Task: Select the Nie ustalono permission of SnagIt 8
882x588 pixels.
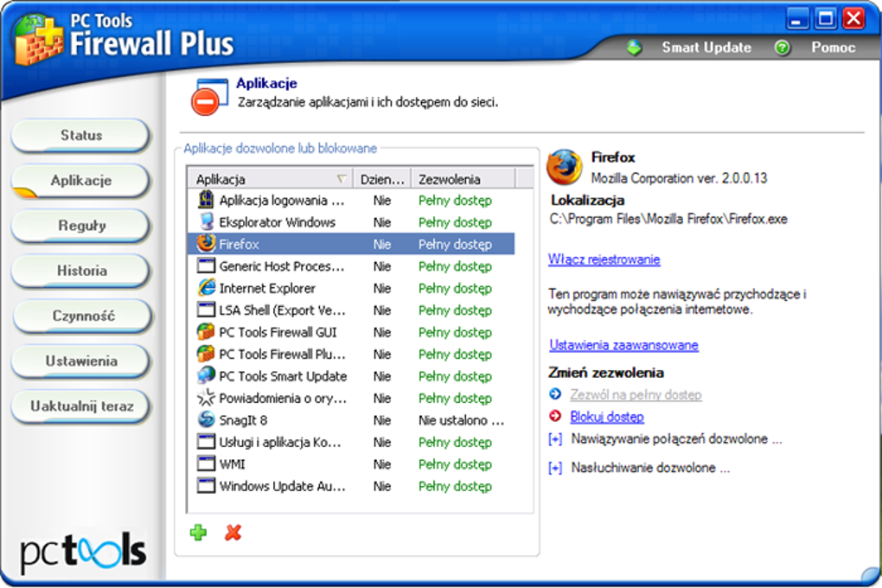Action: click(x=461, y=419)
